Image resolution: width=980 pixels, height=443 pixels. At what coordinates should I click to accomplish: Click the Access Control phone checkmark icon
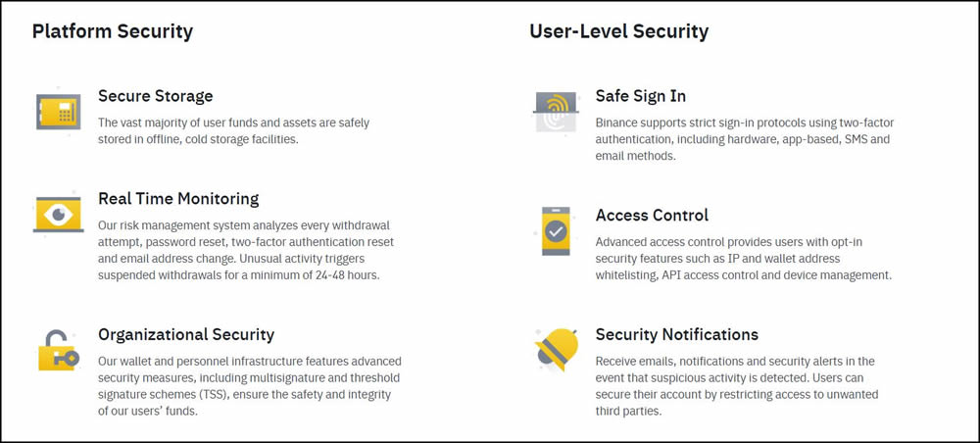tap(556, 231)
